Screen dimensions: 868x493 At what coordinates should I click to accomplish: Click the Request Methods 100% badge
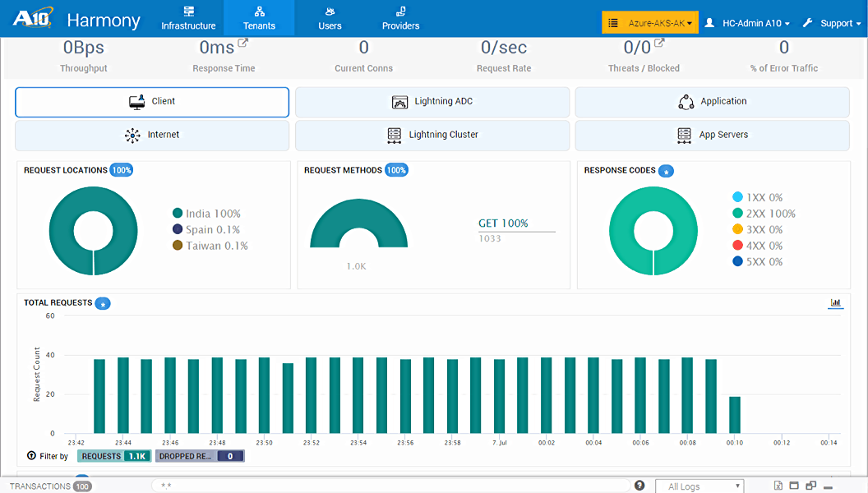tap(396, 170)
